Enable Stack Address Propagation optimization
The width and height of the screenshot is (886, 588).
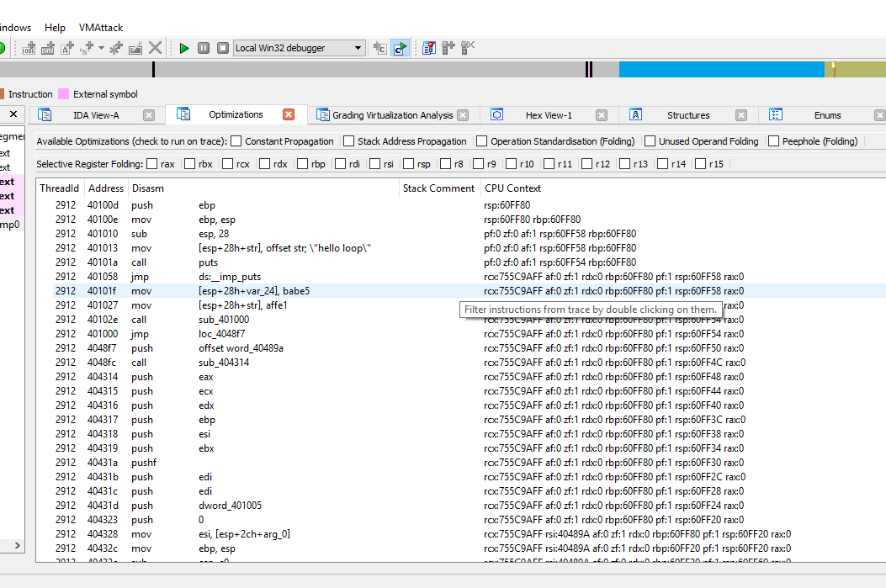pos(348,141)
